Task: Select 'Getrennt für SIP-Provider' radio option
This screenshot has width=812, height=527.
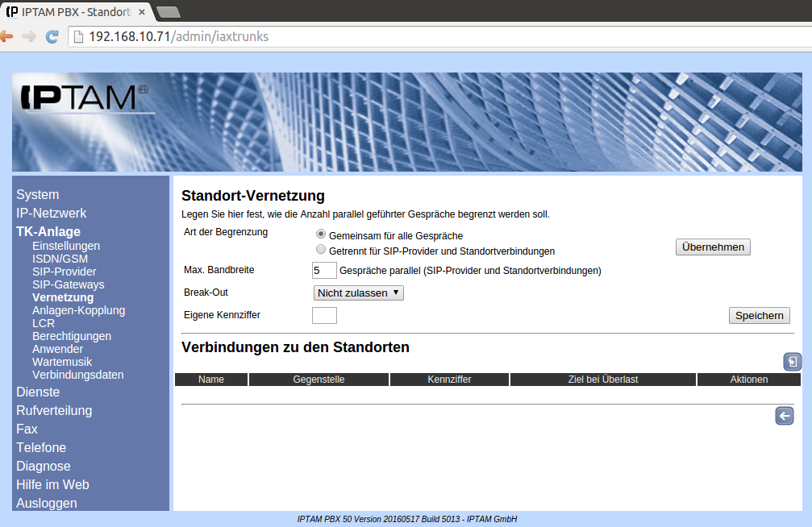Action: pos(321,250)
